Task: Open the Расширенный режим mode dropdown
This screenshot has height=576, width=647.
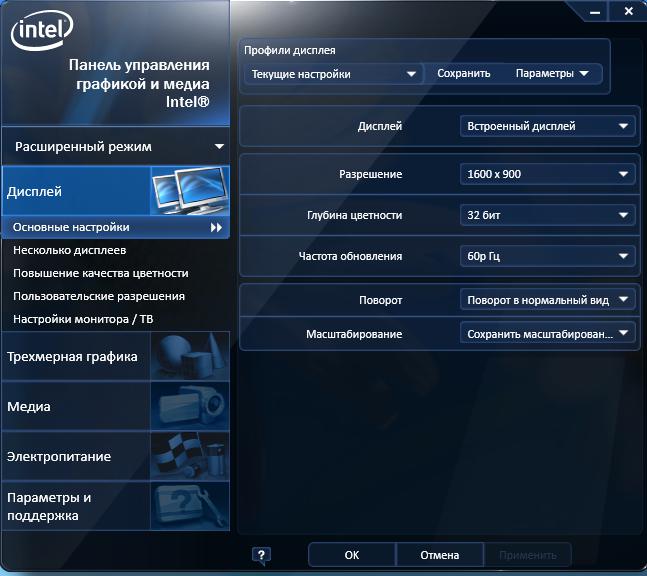Action: tap(116, 146)
